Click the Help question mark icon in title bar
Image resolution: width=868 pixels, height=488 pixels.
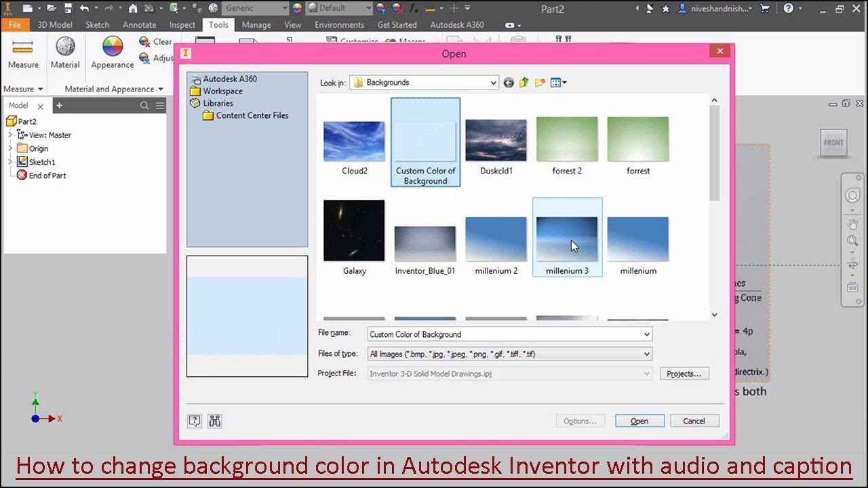pos(788,8)
